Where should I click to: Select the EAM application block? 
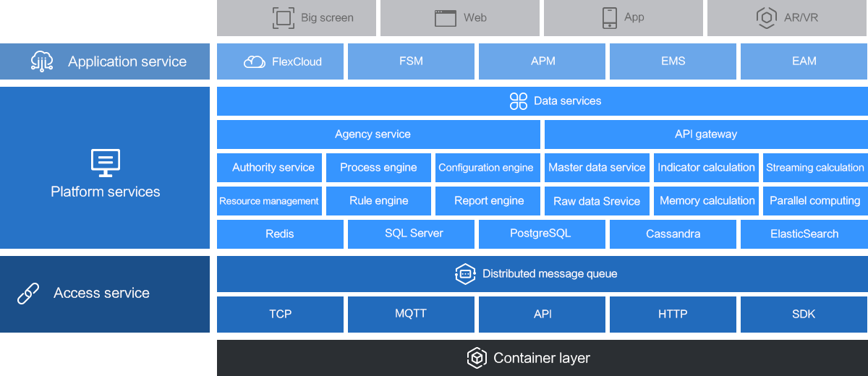804,61
